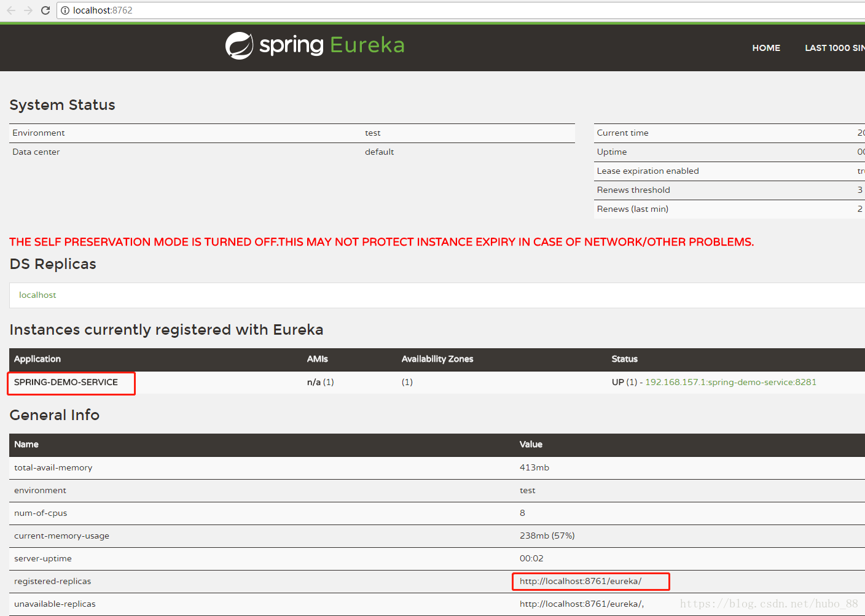
Task: Click the Application column header
Action: coord(37,359)
